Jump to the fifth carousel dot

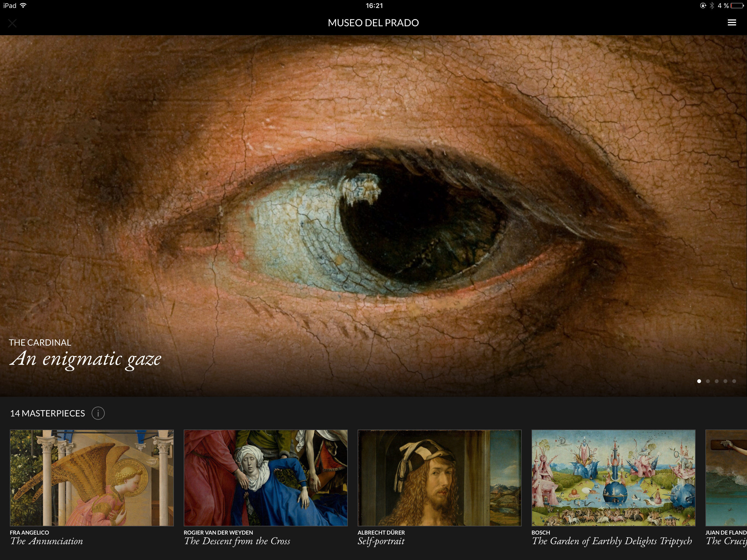[x=734, y=381]
